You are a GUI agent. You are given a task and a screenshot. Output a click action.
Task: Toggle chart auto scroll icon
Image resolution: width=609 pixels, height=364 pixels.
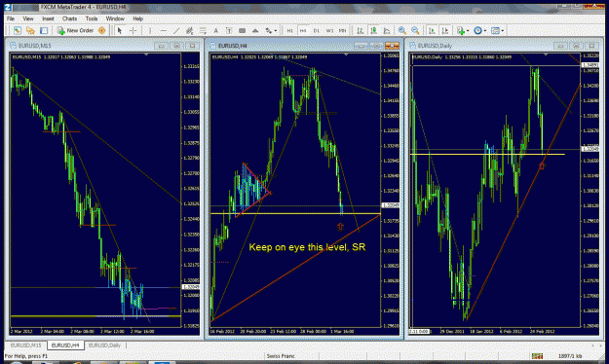click(x=432, y=30)
